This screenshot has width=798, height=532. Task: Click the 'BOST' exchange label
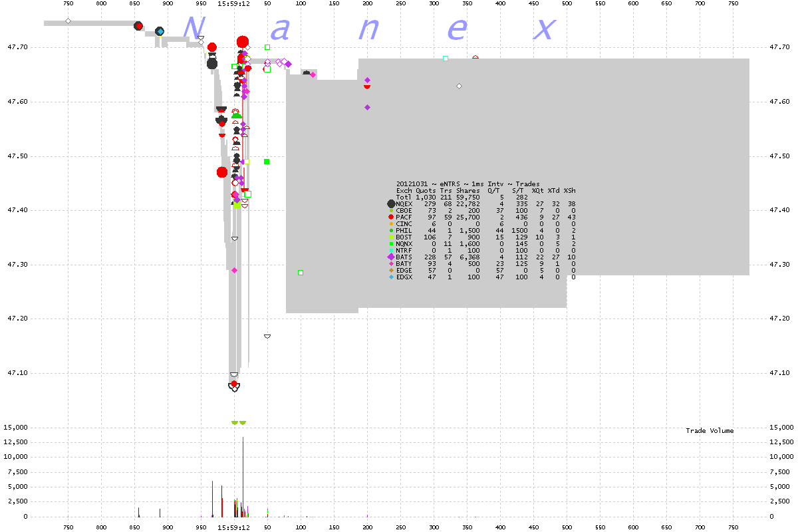404,237
